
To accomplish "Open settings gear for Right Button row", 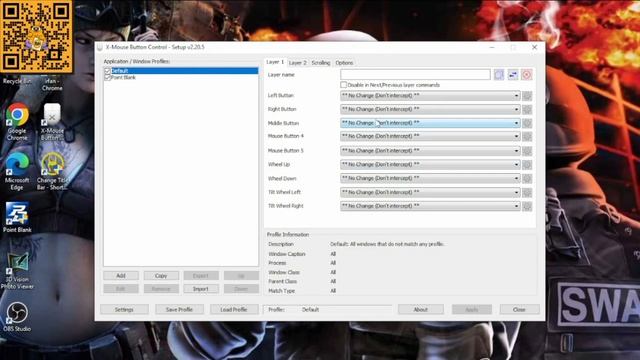I will (527, 109).
